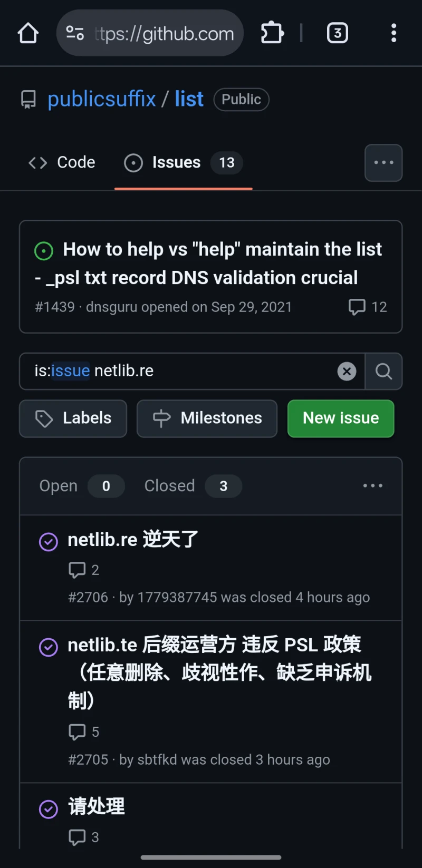Viewport: 422px width, 868px height.
Task: Open the site settings icon in address bar
Action: 75,33
